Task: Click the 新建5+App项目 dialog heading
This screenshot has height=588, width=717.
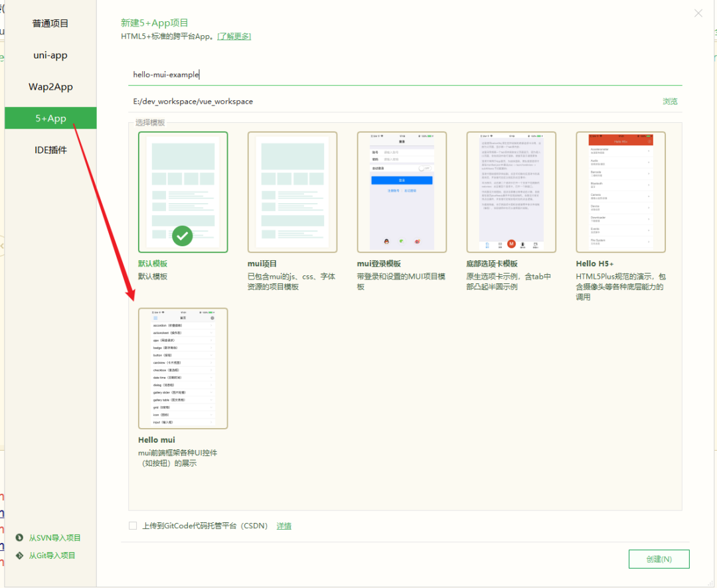Action: 154,23
